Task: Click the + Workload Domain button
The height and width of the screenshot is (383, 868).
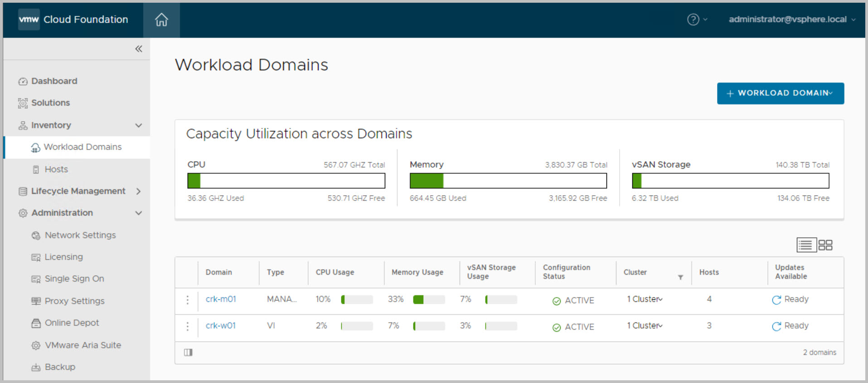Action: pyautogui.click(x=780, y=93)
